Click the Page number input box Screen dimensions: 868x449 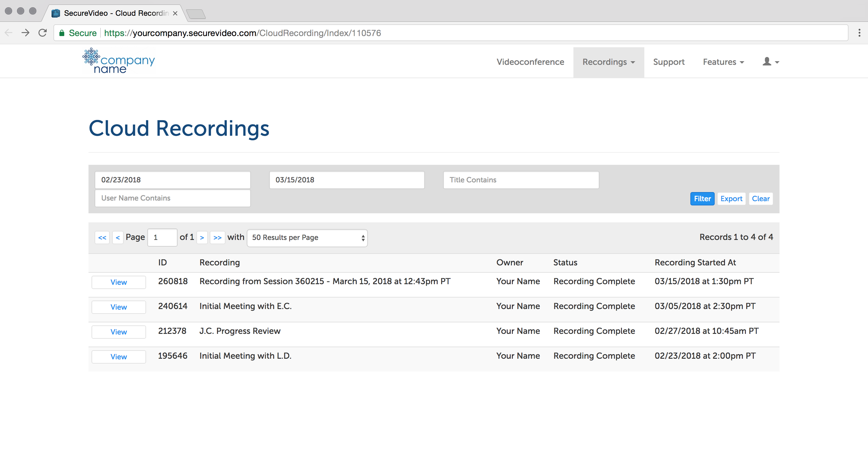162,238
